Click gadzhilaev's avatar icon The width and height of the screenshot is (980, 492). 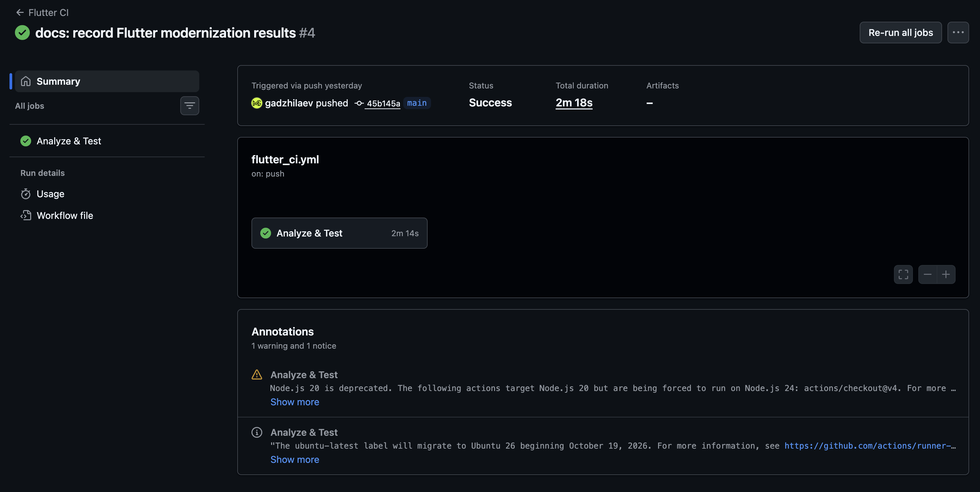pyautogui.click(x=257, y=103)
